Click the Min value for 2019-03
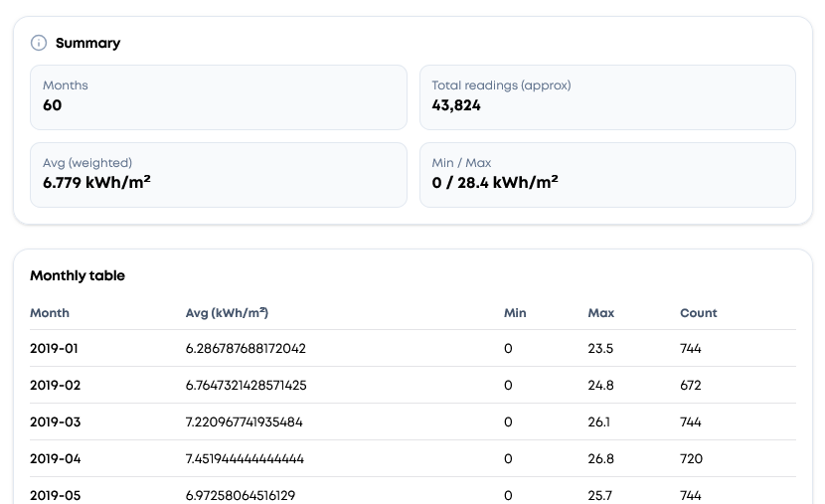Image resolution: width=825 pixels, height=504 pixels. click(508, 421)
